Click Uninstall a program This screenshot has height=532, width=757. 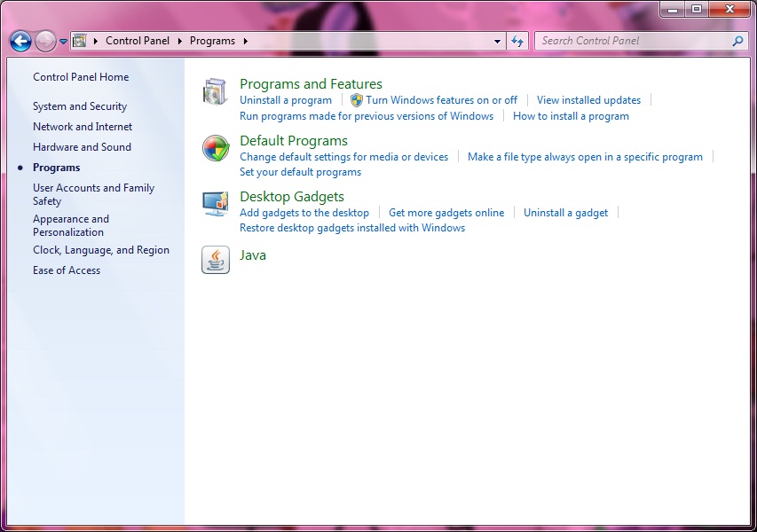(x=286, y=100)
